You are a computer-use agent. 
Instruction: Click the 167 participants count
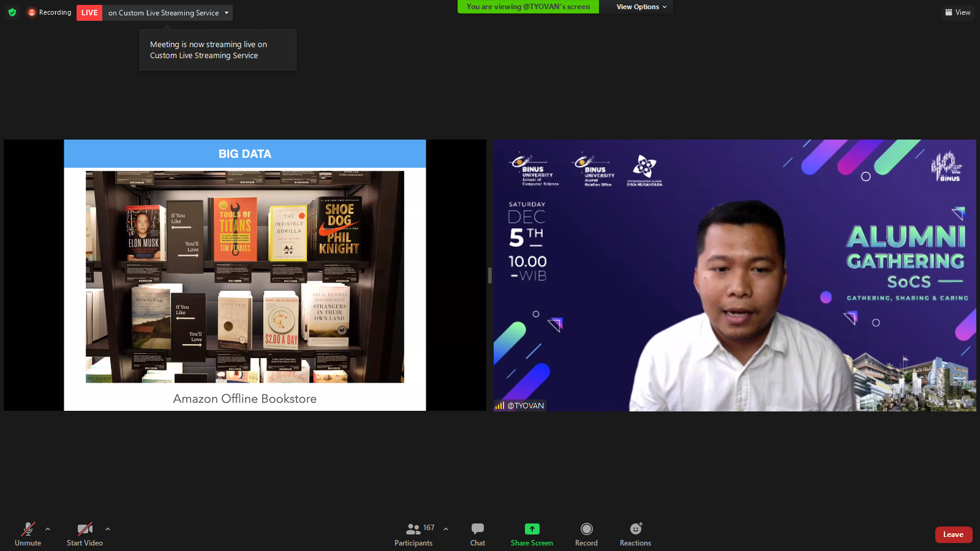tap(429, 528)
